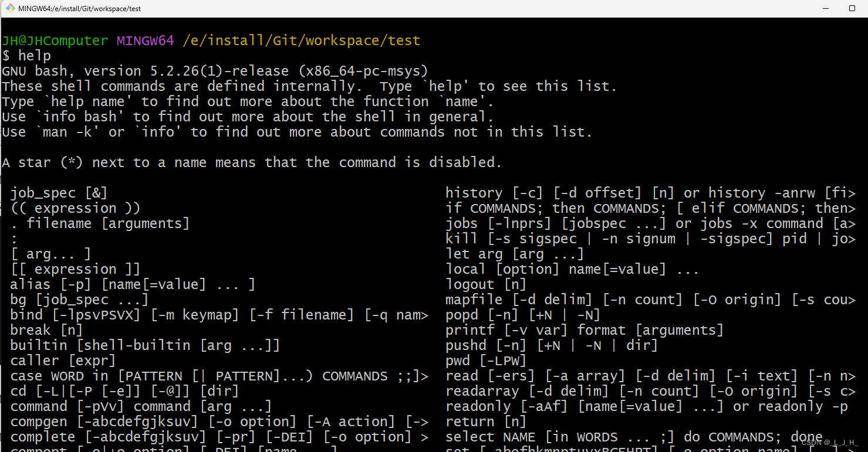Viewport: 868px width, 452px height.
Task: Click the 'jobs [-lnprs] [jobspec ...]' entry
Action: (650, 223)
